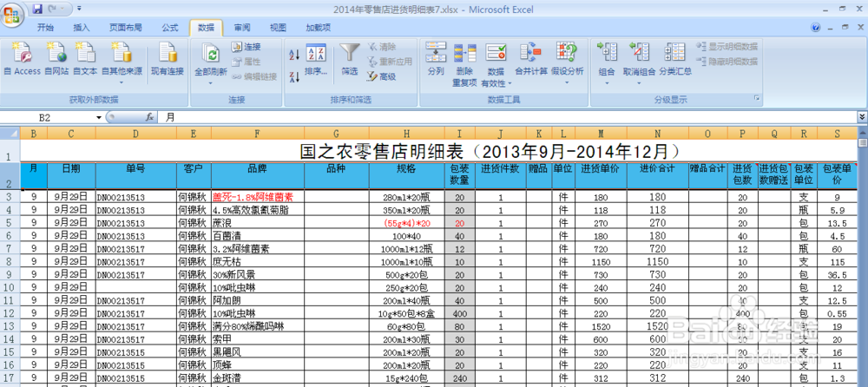Switch to the 开始 (Home) tab
The image size is (868, 387).
45,28
